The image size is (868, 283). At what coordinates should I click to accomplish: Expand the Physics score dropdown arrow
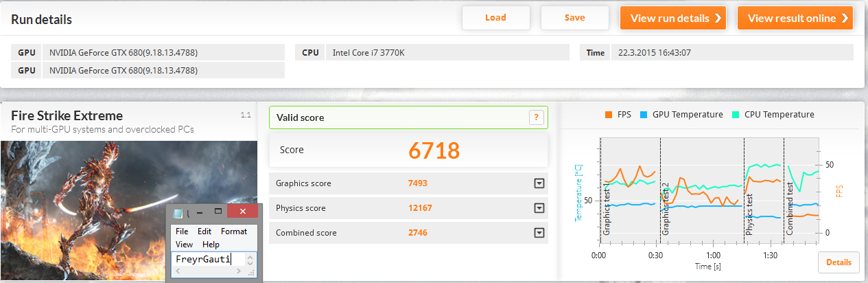[x=539, y=208]
